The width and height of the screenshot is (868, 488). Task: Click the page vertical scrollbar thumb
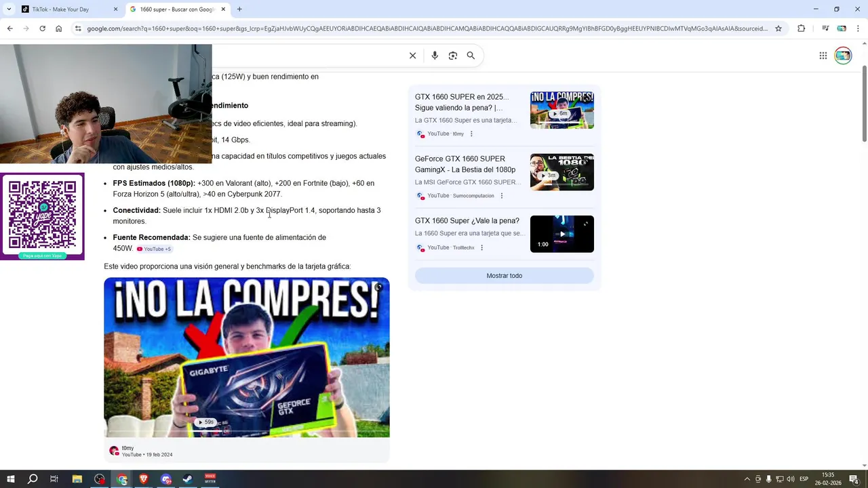pyautogui.click(x=864, y=104)
